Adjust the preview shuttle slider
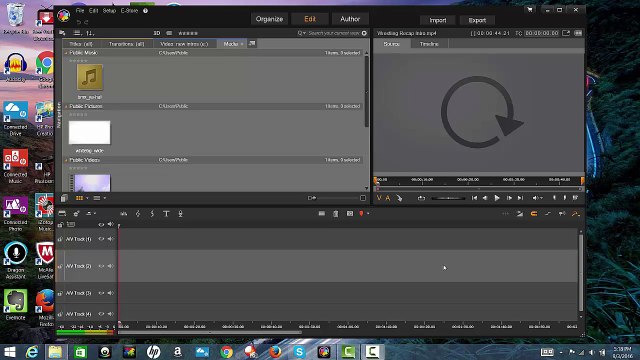Image resolution: width=640 pixels, height=360 pixels. click(448, 198)
